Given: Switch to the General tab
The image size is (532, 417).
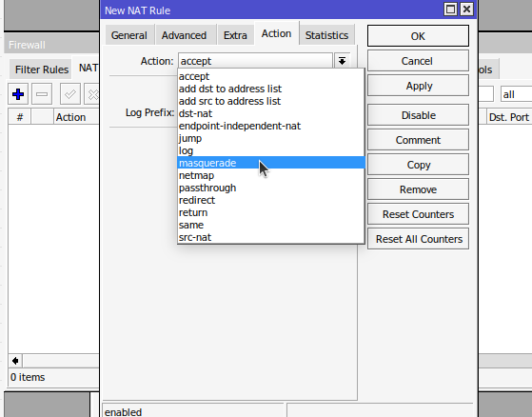Looking at the screenshot, I should [x=129, y=35].
